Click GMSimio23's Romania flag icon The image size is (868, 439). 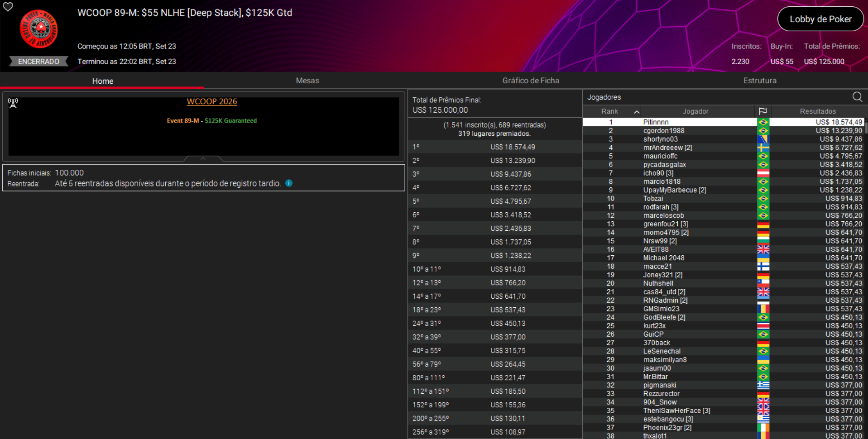(763, 309)
